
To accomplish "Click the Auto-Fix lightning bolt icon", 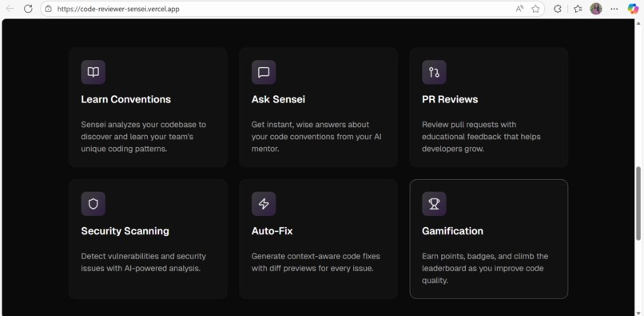I will coord(264,204).
